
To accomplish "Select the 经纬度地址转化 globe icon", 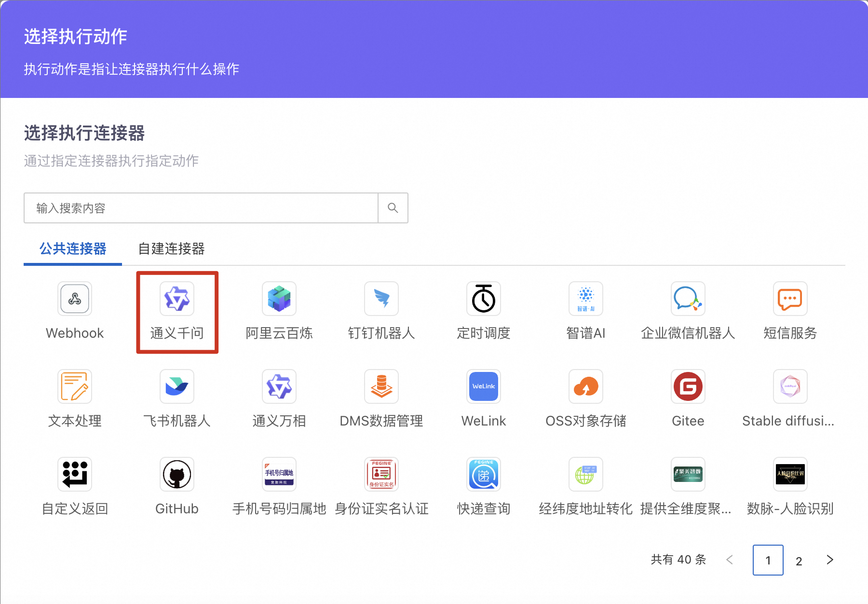I will [x=586, y=474].
